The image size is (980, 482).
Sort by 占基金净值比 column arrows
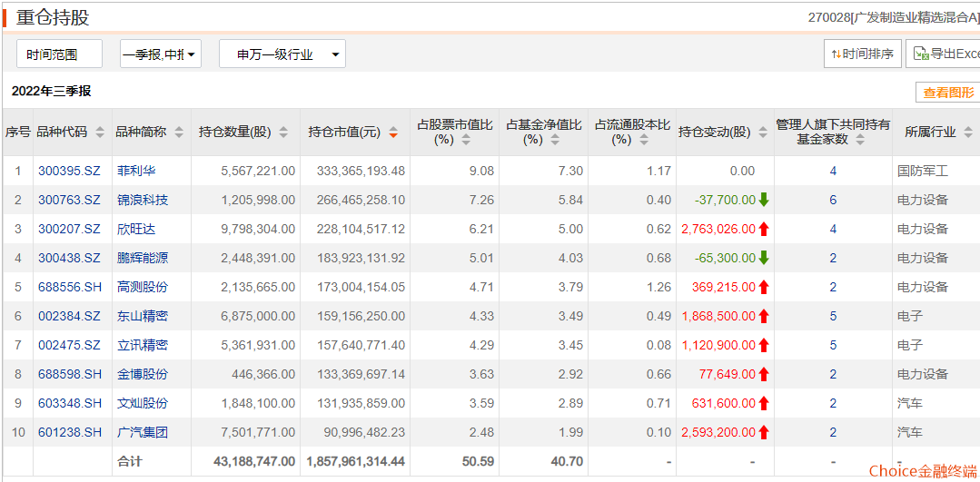point(555,140)
